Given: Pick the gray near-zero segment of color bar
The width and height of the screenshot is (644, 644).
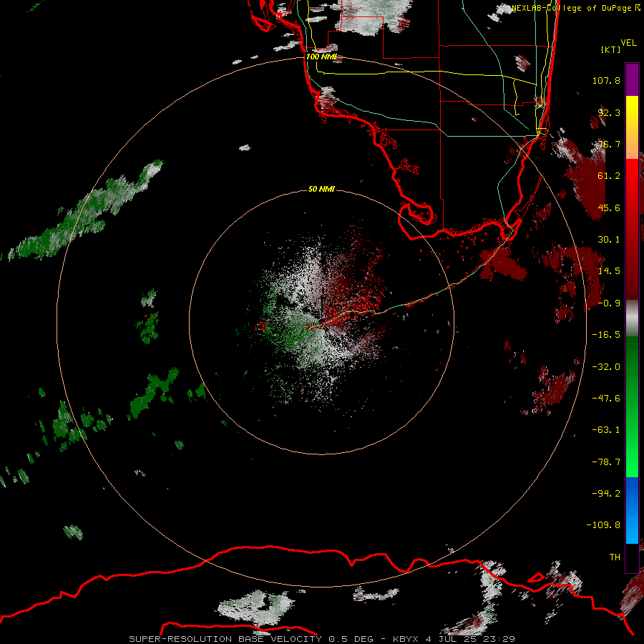Looking at the screenshot, I should [x=632, y=317].
